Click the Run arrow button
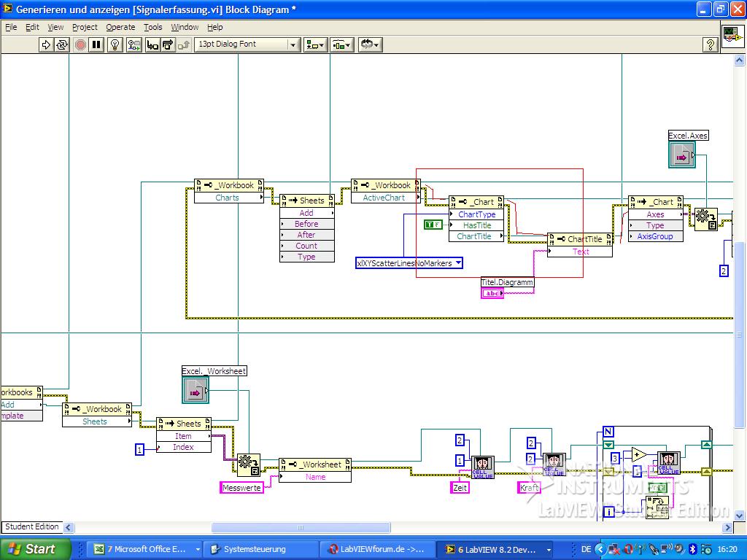Screen dimensions: 747x560 (46, 44)
